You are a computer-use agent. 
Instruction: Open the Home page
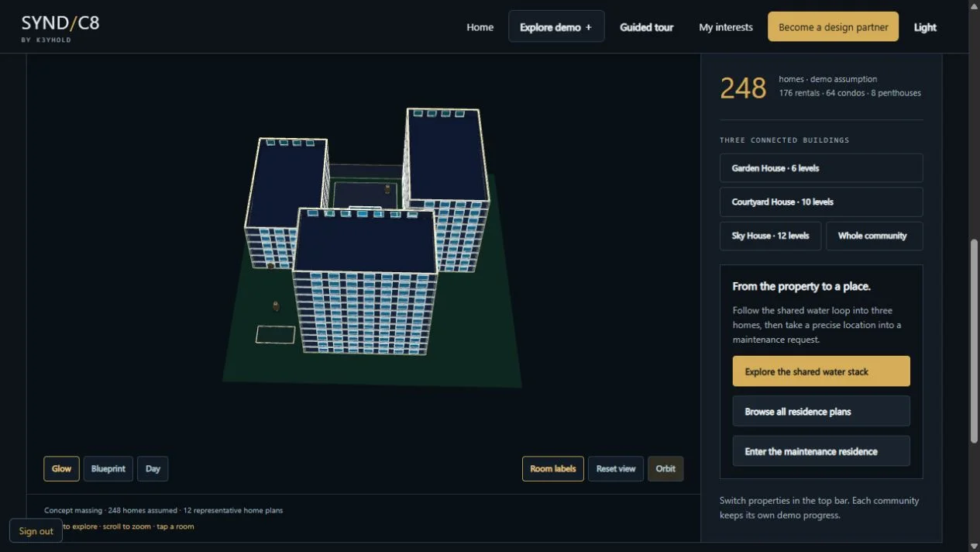click(x=480, y=27)
